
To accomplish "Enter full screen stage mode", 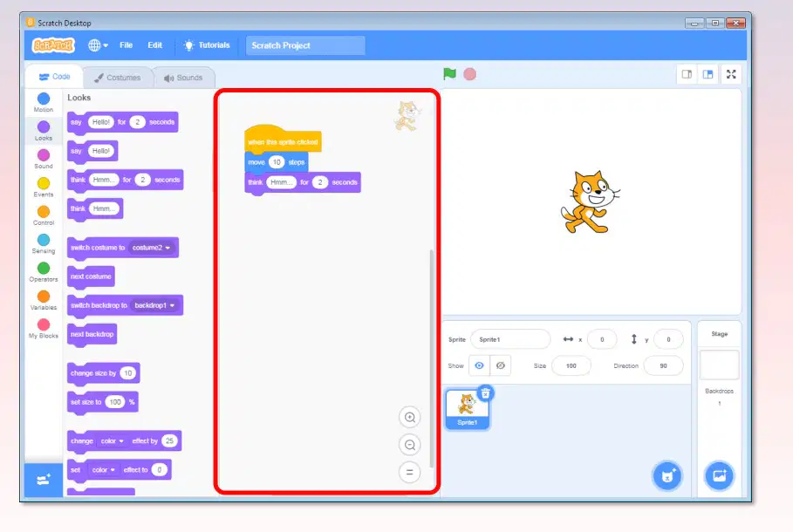I will (x=731, y=74).
